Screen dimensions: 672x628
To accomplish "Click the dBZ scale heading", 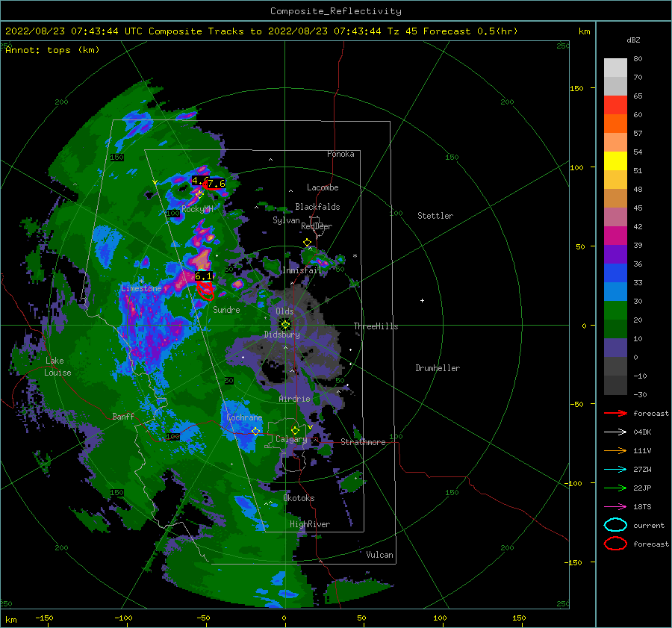I will (x=633, y=40).
